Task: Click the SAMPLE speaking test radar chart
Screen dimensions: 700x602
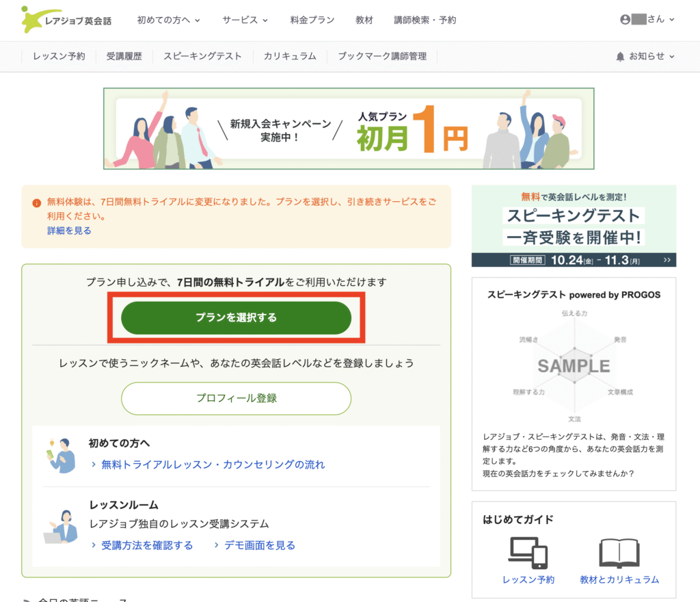Action: 574,365
